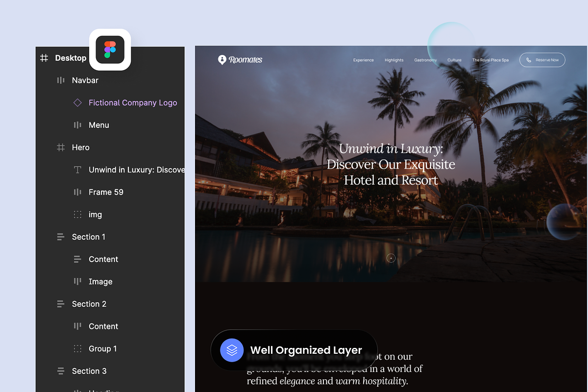
Task: Click the Reserve Now button
Action: (542, 60)
